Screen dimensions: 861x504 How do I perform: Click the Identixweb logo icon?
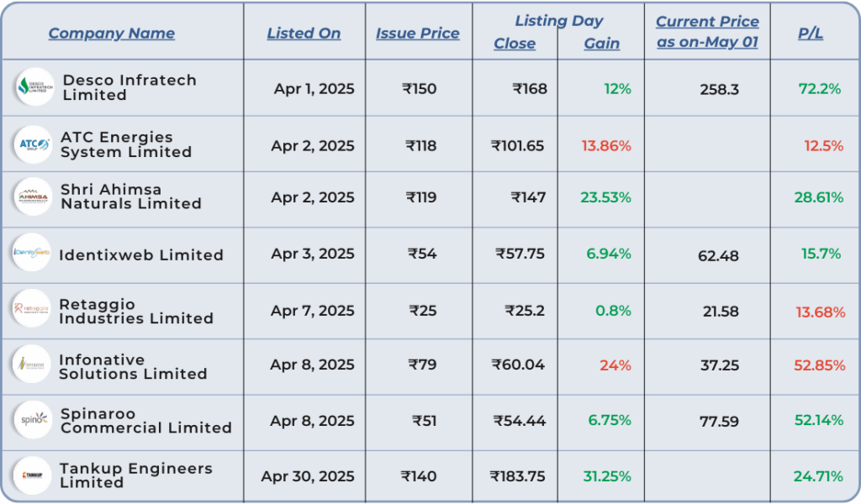31,253
